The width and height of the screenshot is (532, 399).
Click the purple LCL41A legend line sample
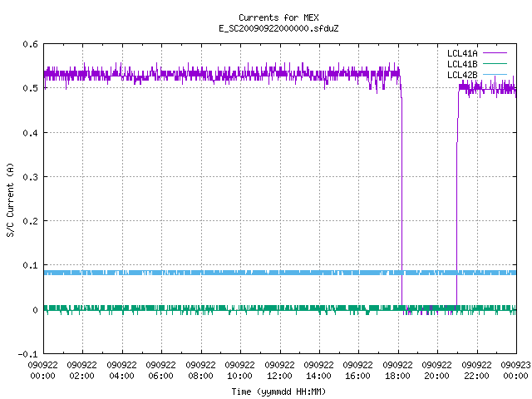coord(495,53)
